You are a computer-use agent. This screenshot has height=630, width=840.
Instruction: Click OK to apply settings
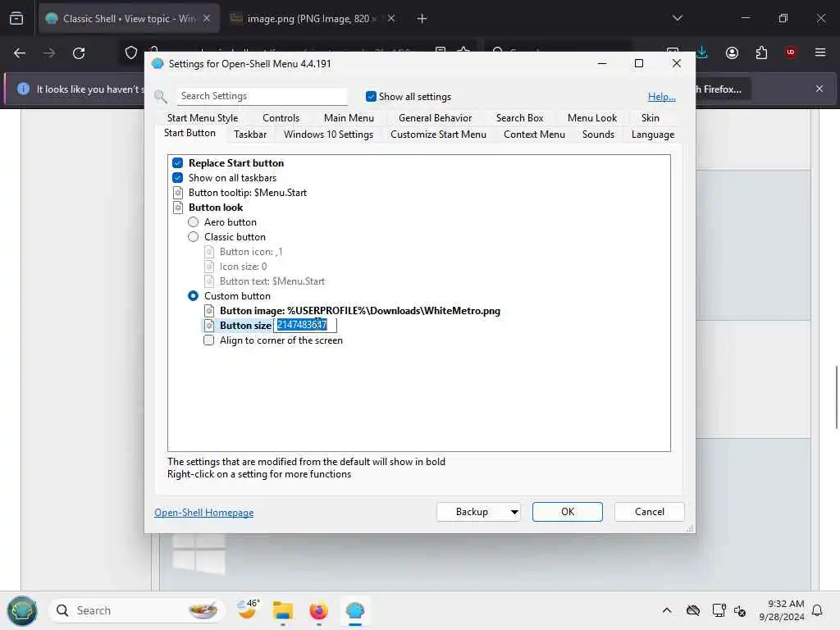tap(568, 512)
